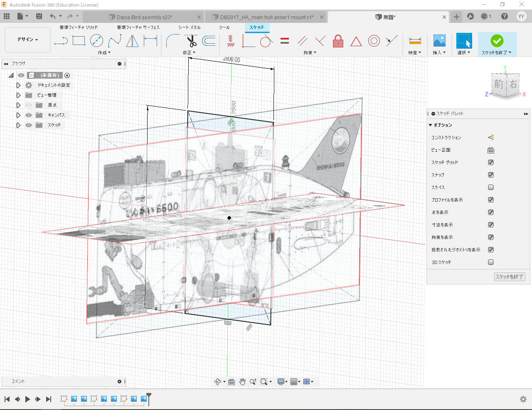Toggle the Construction line option icon

(x=491, y=137)
